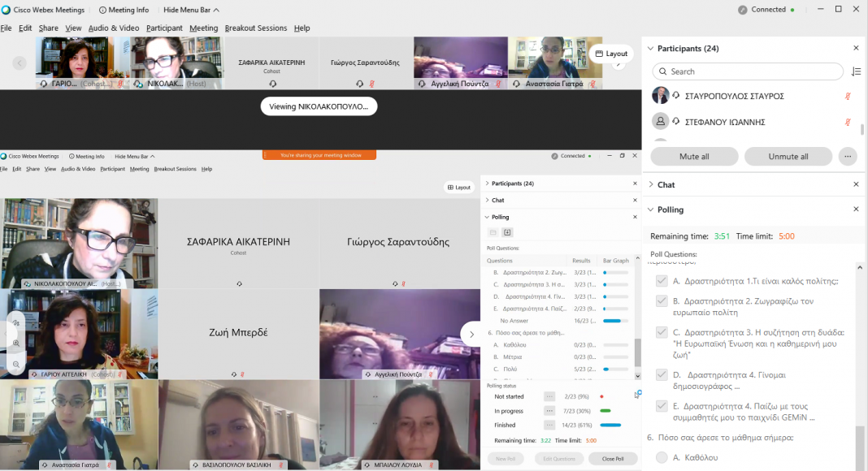
Task: Toggle checkbox B. Δραστηριότητα 2 Ζωγραφίζω
Action: click(662, 301)
